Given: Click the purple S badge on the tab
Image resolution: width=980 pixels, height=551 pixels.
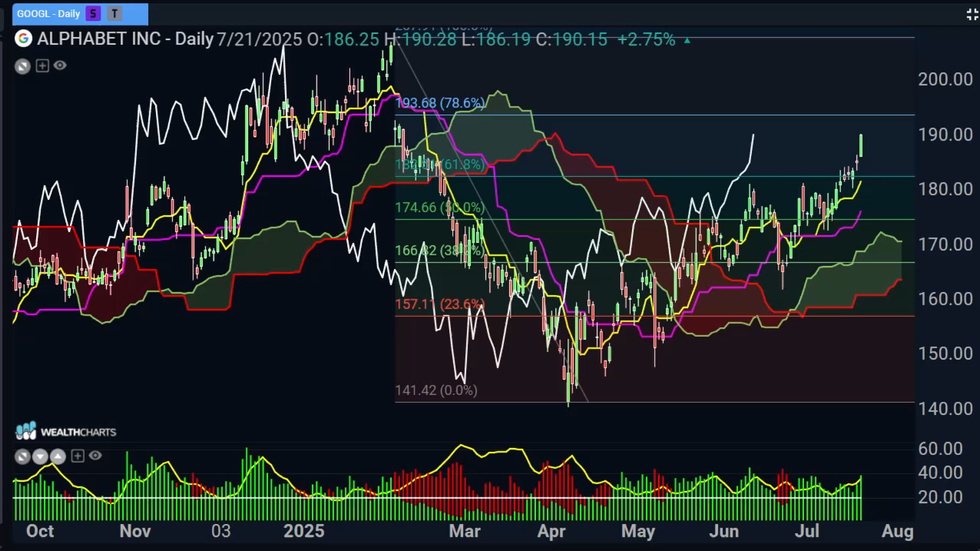Looking at the screenshot, I should click(x=93, y=13).
